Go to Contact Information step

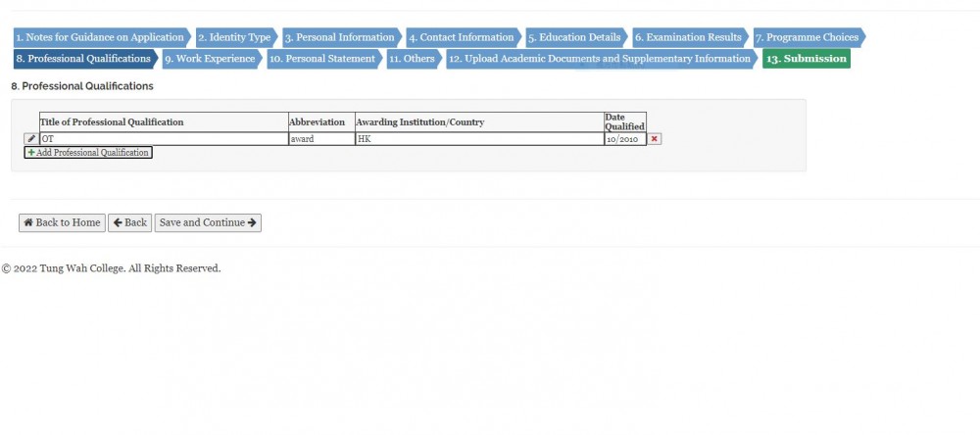pos(461,37)
